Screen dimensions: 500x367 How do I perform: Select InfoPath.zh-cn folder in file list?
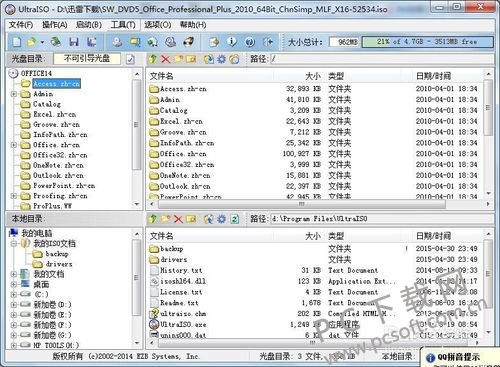[187, 143]
